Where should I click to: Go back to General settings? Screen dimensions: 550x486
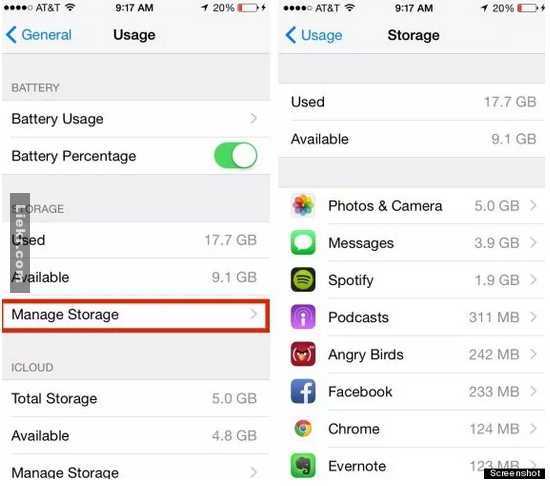tap(39, 35)
